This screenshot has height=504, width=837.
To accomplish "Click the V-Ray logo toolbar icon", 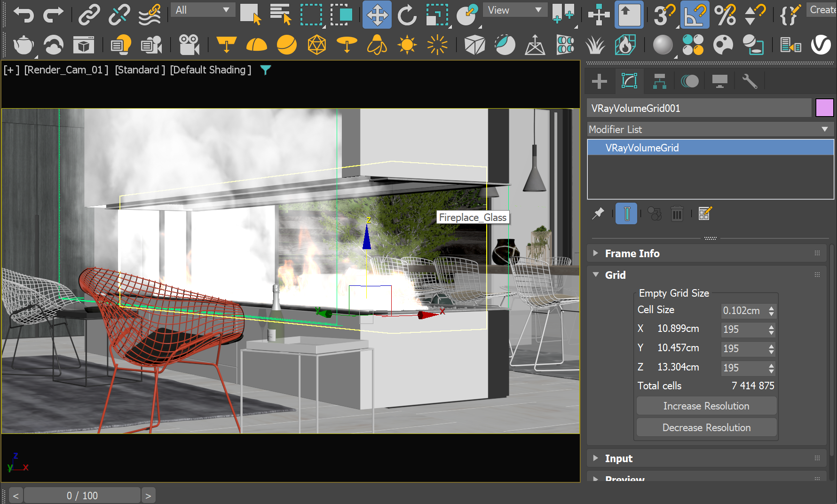I will click(821, 45).
